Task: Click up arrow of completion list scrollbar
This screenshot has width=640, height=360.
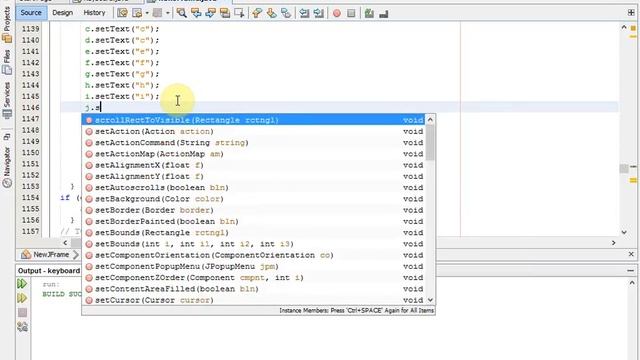Action: [x=430, y=120]
